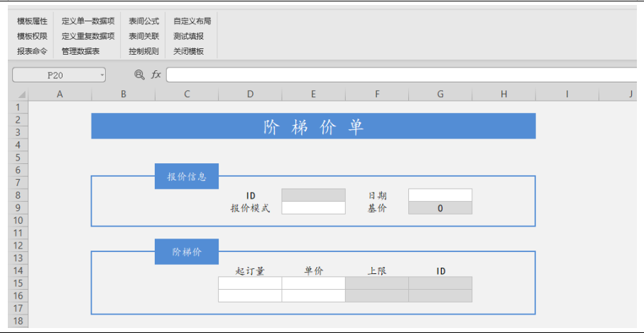Open 模板属性 in the toolbar

(x=32, y=21)
